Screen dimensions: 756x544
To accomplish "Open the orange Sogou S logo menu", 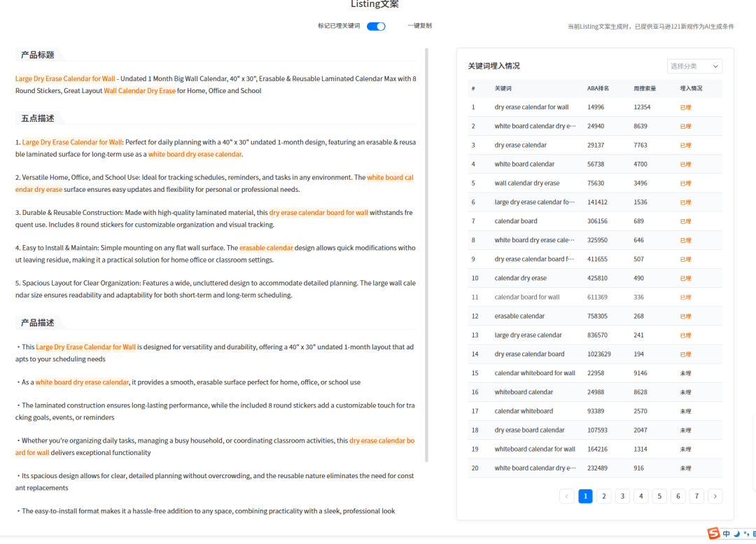I will tap(713, 533).
